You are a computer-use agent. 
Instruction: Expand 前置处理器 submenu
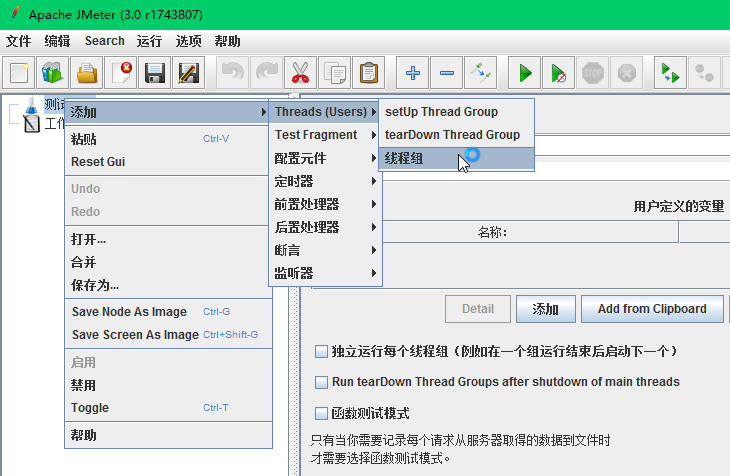[x=325, y=204]
